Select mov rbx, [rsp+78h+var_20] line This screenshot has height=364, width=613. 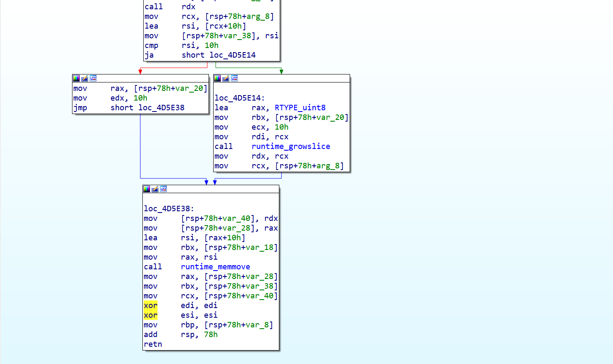point(281,117)
